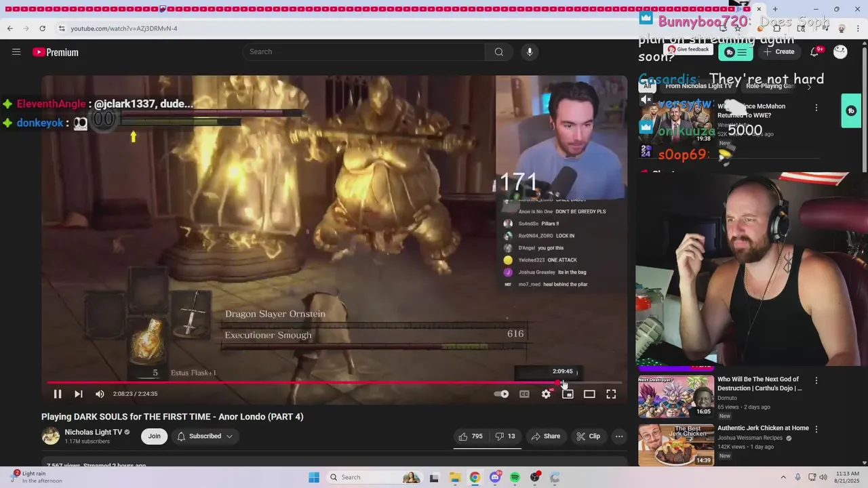Viewport: 868px width, 488px height.
Task: Open the notifications bell
Action: tap(815, 52)
